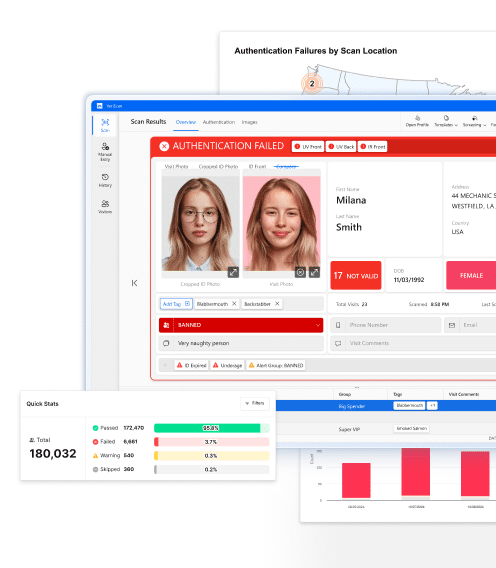This screenshot has height=568, width=496.
Task: Click the ID Expired alert badge
Action: point(191,365)
